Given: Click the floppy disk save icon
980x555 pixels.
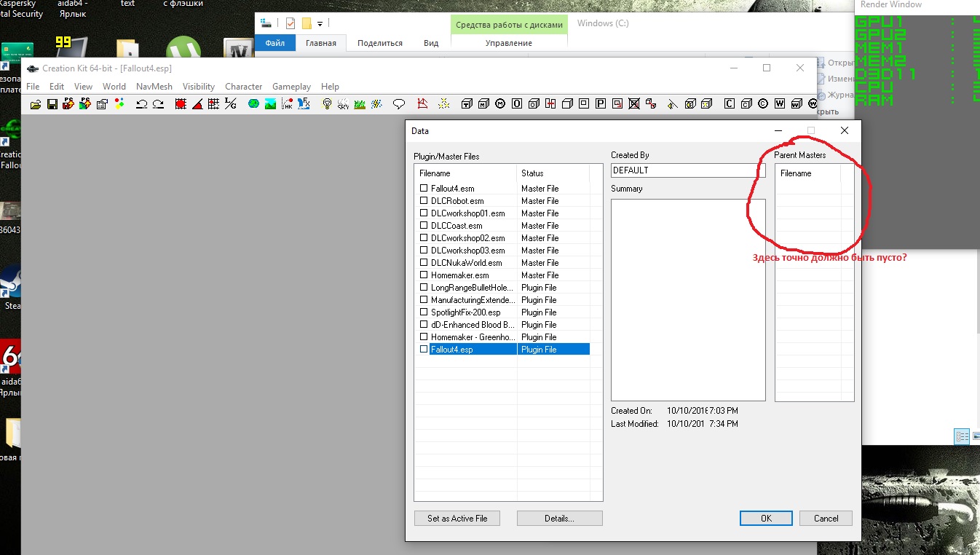Looking at the screenshot, I should (52, 104).
